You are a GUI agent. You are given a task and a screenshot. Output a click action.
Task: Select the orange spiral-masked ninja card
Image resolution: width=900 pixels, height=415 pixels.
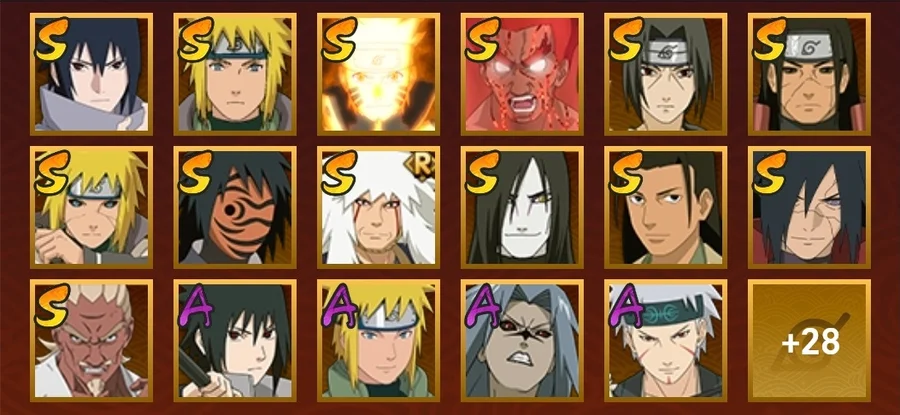(x=235, y=207)
